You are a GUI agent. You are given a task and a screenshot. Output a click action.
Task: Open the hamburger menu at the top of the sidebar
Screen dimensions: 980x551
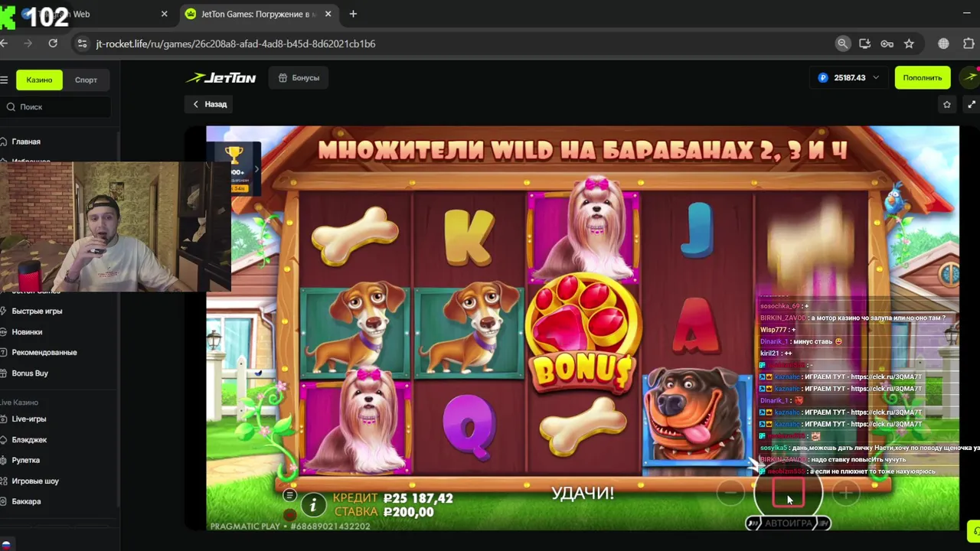(4, 80)
